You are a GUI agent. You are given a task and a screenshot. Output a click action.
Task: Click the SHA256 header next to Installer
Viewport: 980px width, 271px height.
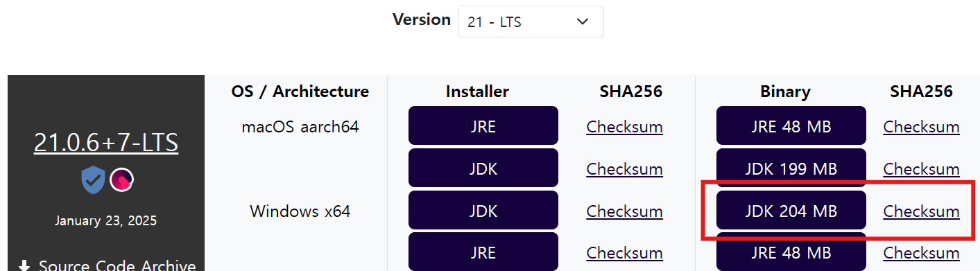tap(631, 91)
